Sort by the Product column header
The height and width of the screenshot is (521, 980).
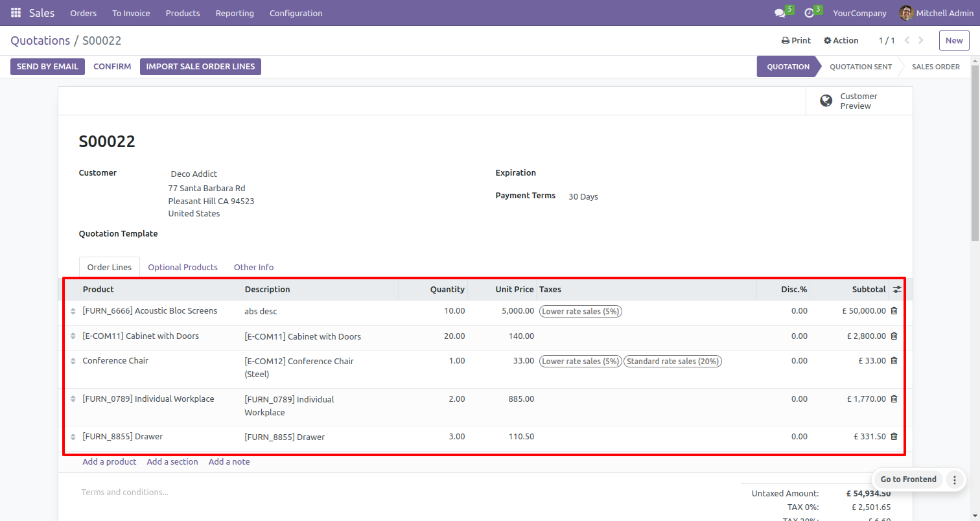pos(161,290)
